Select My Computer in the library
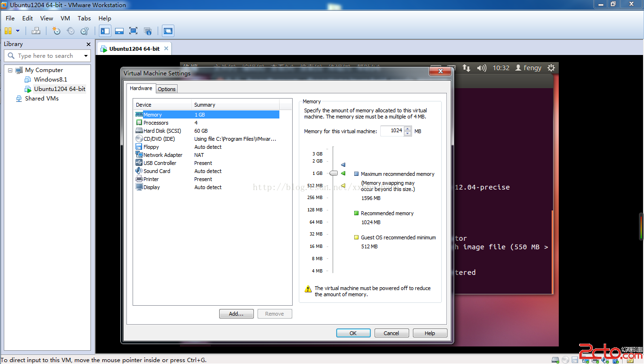The width and height of the screenshot is (644, 364). (x=44, y=70)
